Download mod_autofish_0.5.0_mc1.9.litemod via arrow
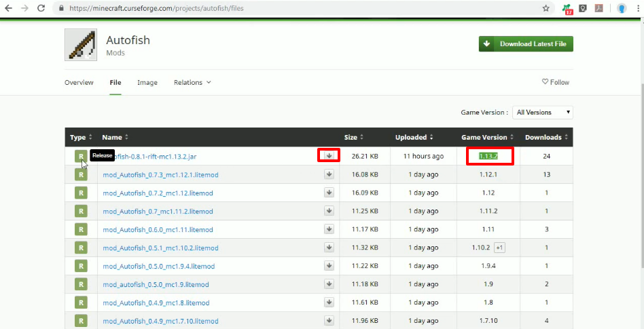This screenshot has height=329, width=644. tap(329, 284)
